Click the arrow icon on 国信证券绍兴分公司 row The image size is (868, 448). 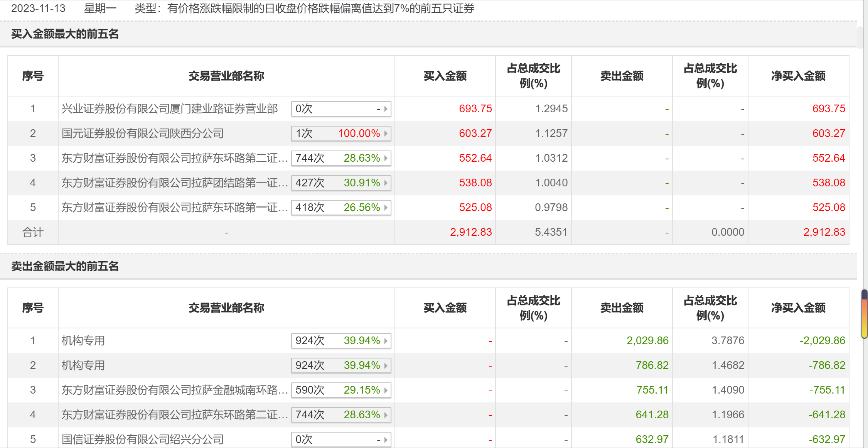(385, 440)
